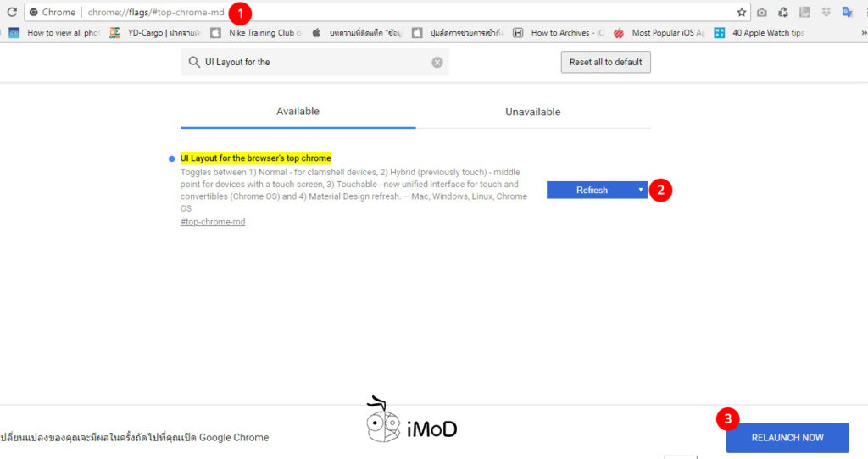
Task: Switch to the Unavailable tab
Action: [533, 112]
